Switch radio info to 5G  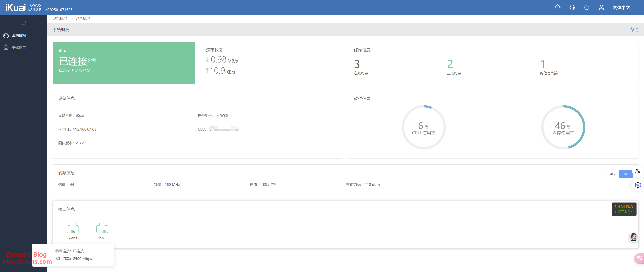pyautogui.click(x=626, y=174)
